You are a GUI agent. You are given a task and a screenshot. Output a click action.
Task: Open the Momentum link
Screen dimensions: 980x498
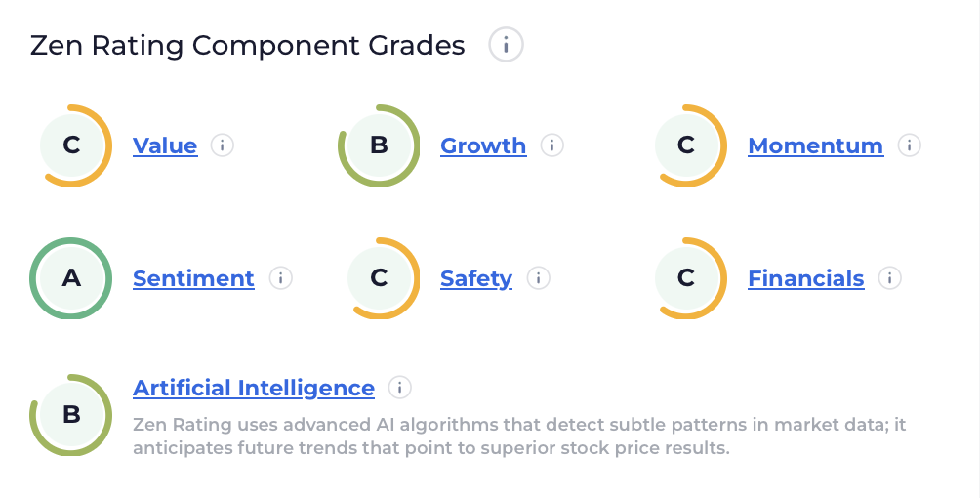pyautogui.click(x=816, y=145)
